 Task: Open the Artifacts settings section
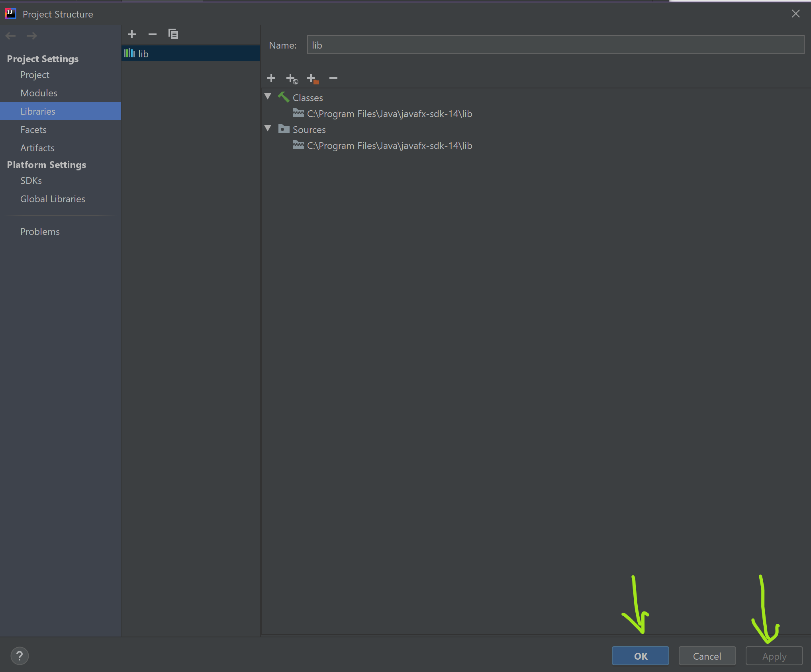[x=37, y=148]
